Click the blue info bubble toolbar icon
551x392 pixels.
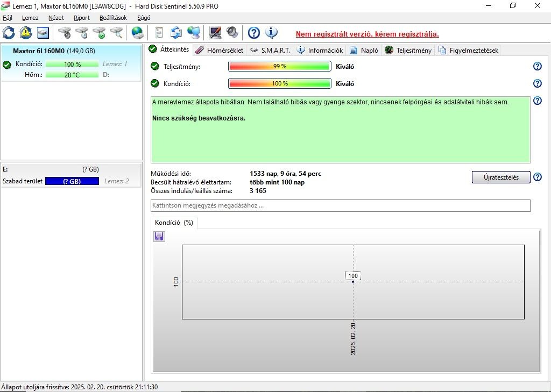(271, 33)
